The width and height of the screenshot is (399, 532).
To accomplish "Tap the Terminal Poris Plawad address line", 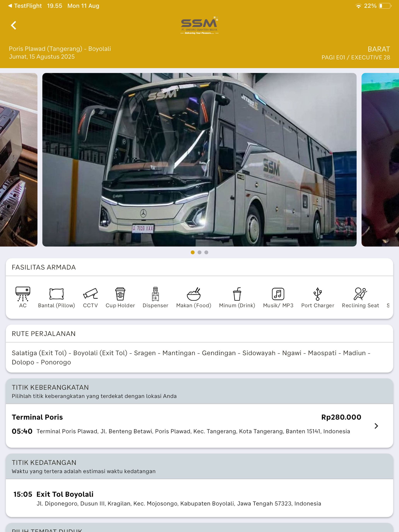I will click(x=193, y=431).
